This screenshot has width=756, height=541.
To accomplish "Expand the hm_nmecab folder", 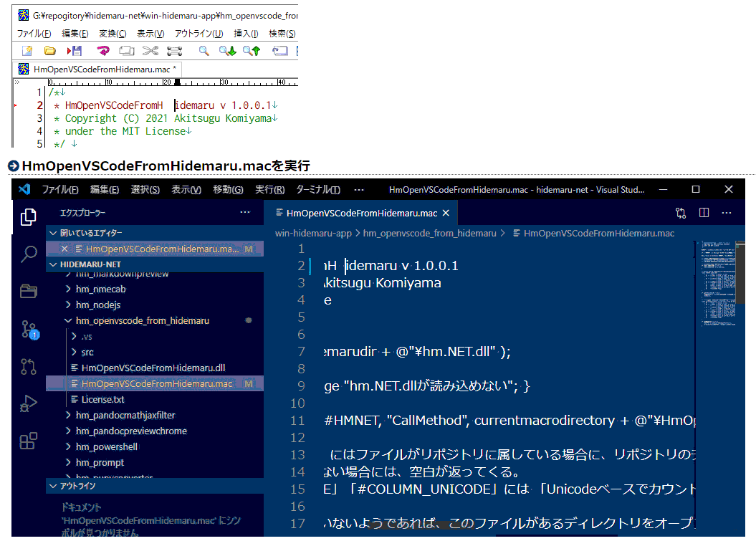I will tap(100, 289).
